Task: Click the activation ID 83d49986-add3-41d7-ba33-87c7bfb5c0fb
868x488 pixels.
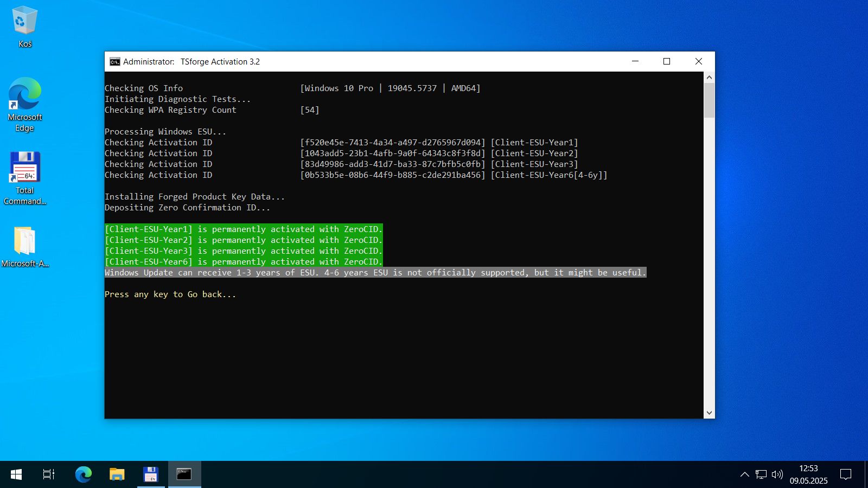Action: 393,164
